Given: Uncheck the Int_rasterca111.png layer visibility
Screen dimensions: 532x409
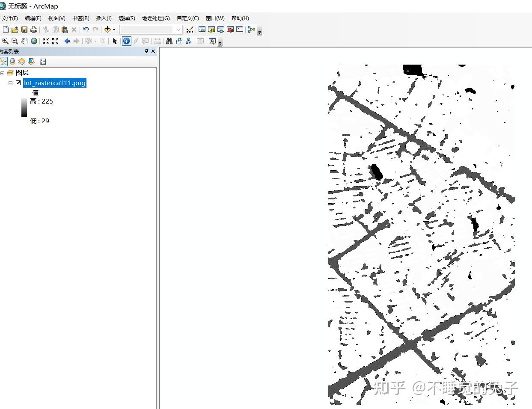Looking at the screenshot, I should click(x=18, y=83).
